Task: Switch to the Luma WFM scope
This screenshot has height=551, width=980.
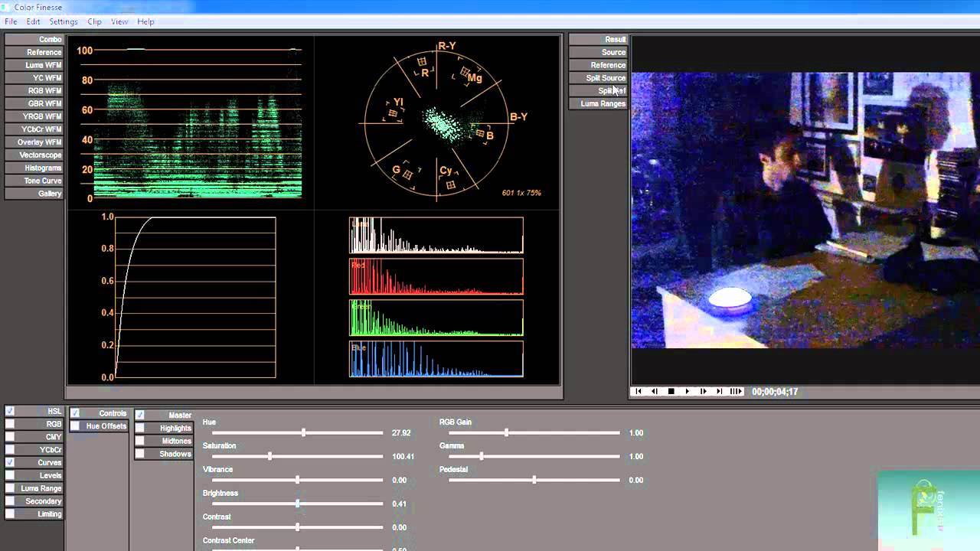Action: coord(34,65)
